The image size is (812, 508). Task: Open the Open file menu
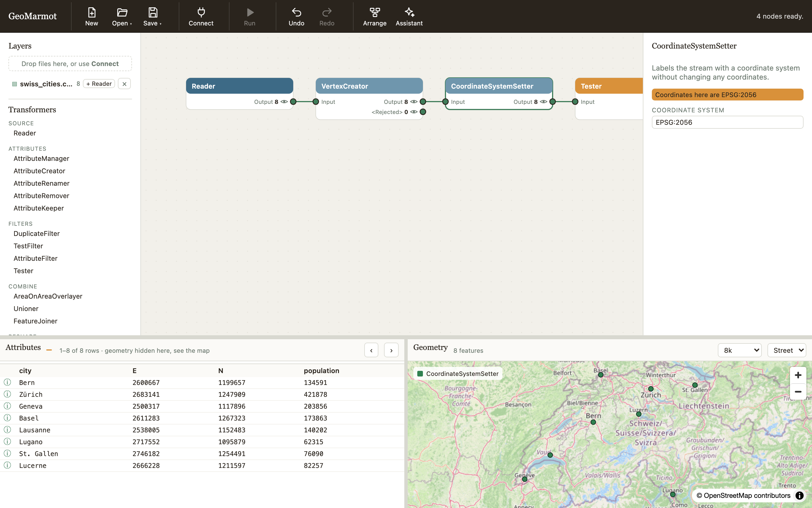point(122,16)
